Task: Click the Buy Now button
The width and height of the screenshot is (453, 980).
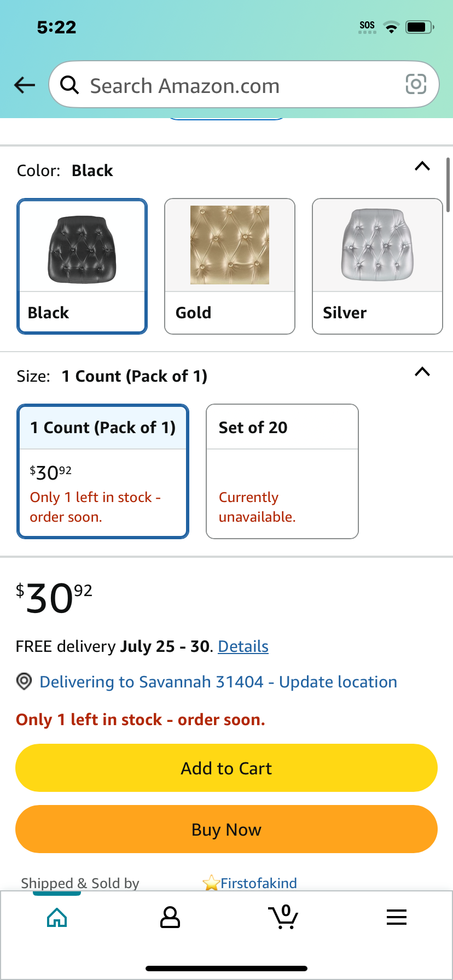Action: coord(226,829)
